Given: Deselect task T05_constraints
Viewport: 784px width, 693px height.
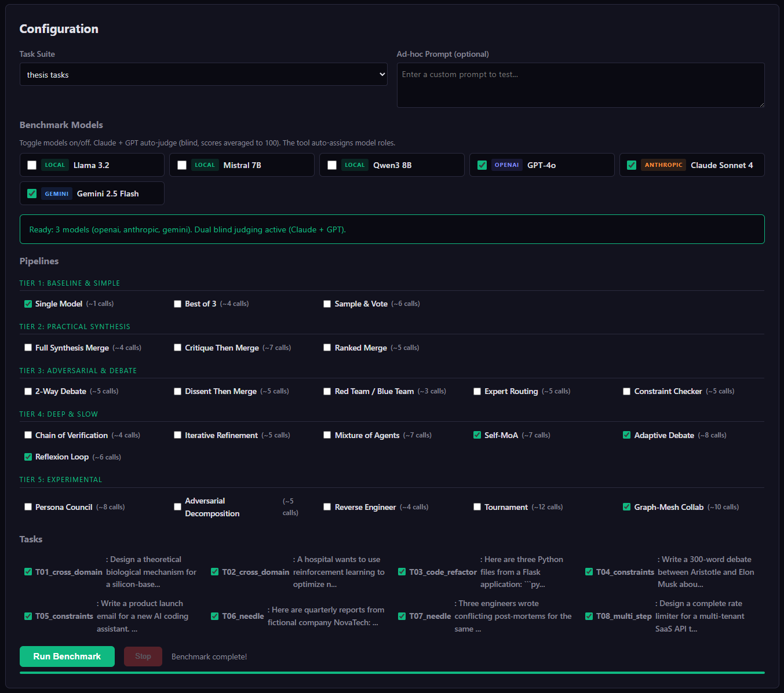Looking at the screenshot, I should [x=28, y=616].
